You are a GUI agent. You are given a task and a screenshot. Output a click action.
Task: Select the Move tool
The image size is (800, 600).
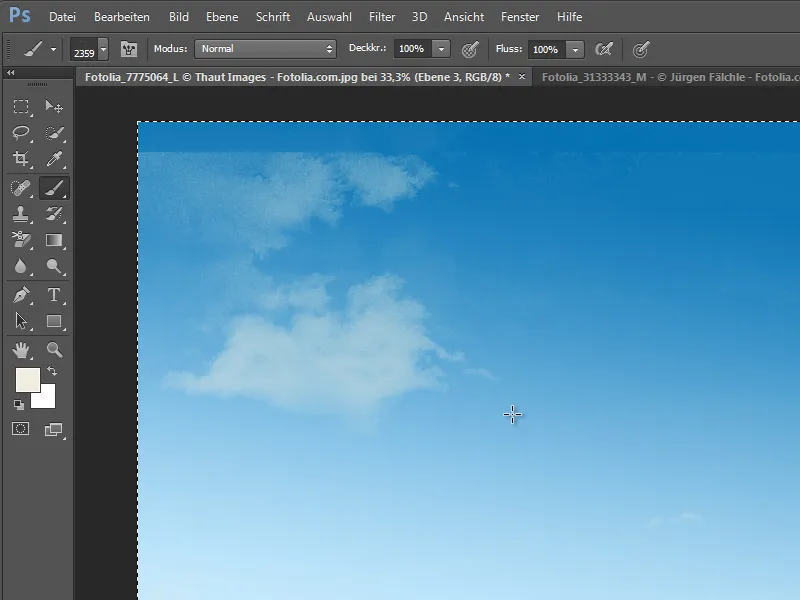click(54, 107)
